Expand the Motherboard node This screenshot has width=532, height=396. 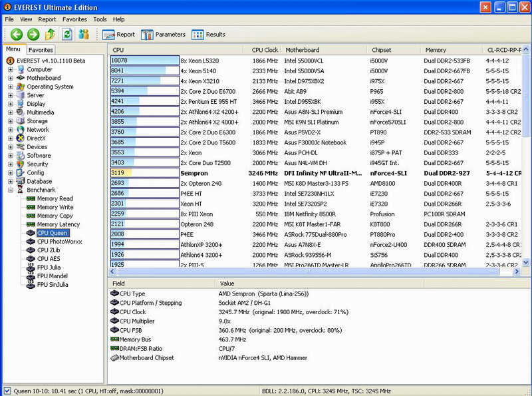click(x=11, y=78)
